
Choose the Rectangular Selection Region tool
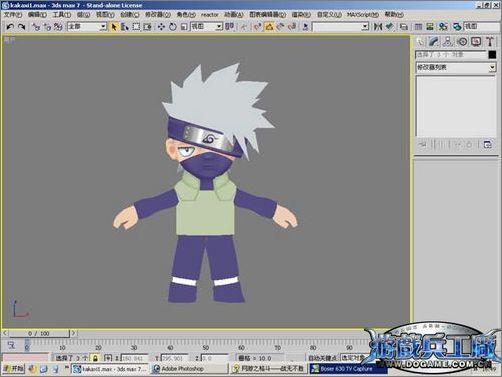[x=136, y=27]
